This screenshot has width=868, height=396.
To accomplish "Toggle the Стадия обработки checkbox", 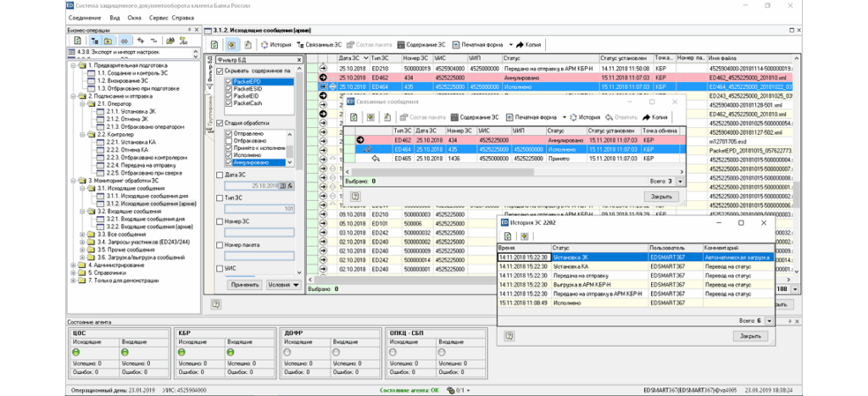I will coord(219,124).
